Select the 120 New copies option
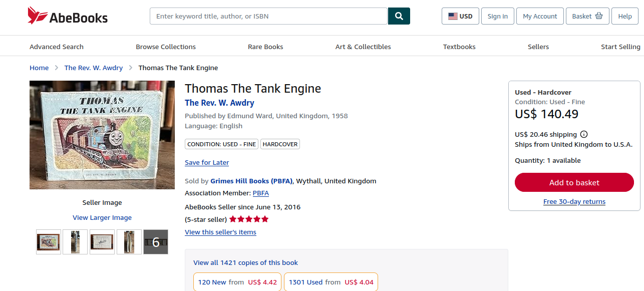 click(237, 282)
